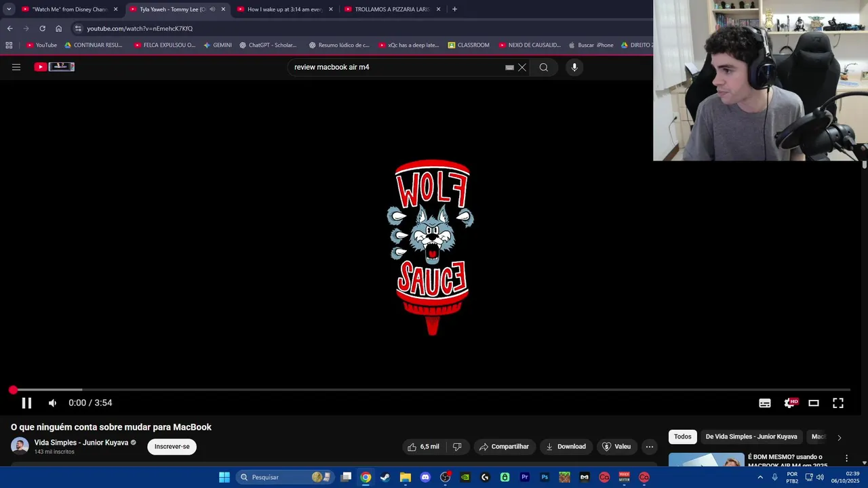The height and width of the screenshot is (488, 868).
Task: Launch Adobe Premiere Pro from taskbar
Action: point(525,477)
